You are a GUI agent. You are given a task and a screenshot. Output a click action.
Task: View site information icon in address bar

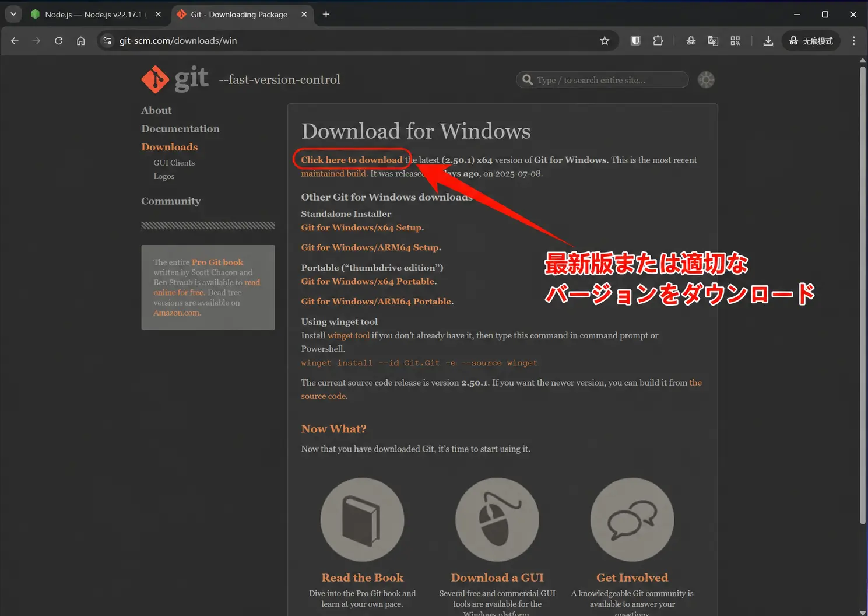107,41
